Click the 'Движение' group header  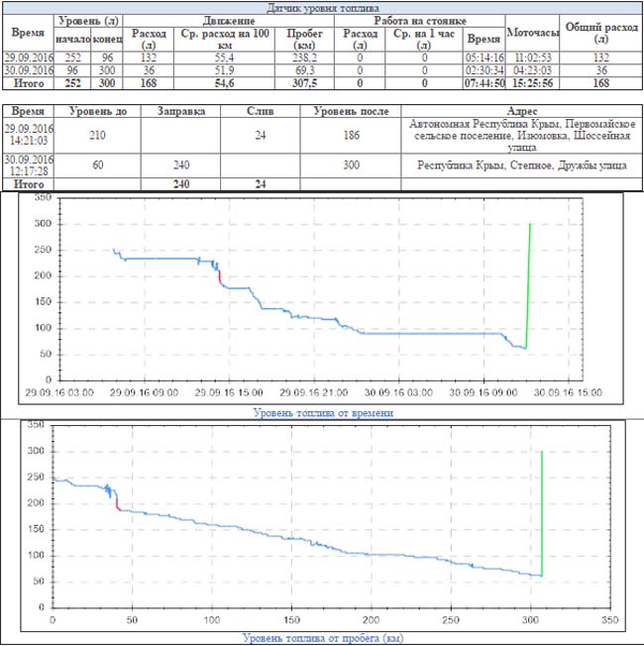click(x=233, y=20)
